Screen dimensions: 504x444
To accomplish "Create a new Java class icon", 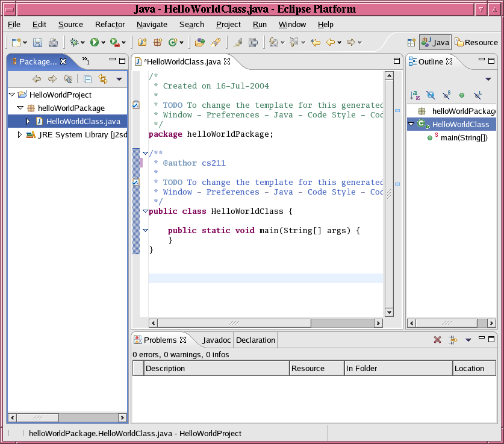I will (x=173, y=42).
